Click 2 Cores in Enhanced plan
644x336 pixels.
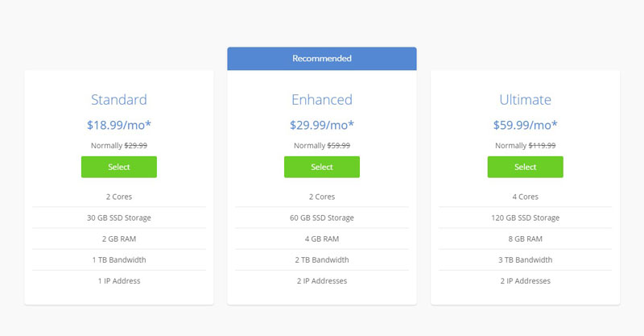(321, 197)
